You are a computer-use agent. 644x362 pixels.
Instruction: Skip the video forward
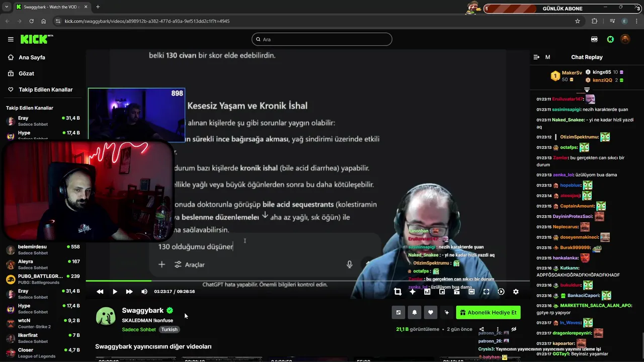(x=129, y=292)
